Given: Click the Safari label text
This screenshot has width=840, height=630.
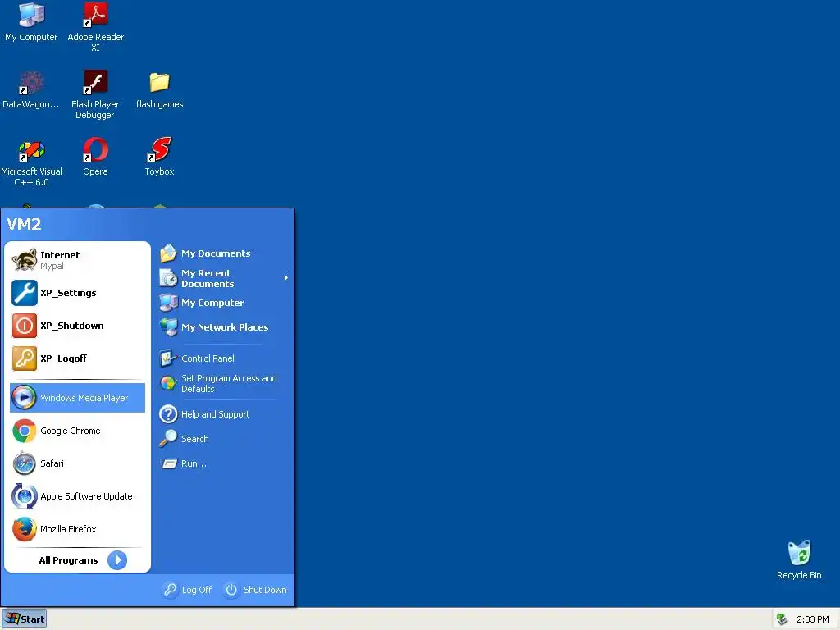Looking at the screenshot, I should [x=52, y=463].
